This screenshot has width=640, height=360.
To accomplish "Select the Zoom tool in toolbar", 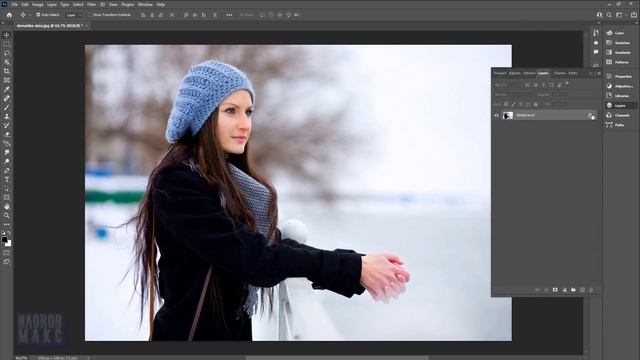I will (7, 216).
